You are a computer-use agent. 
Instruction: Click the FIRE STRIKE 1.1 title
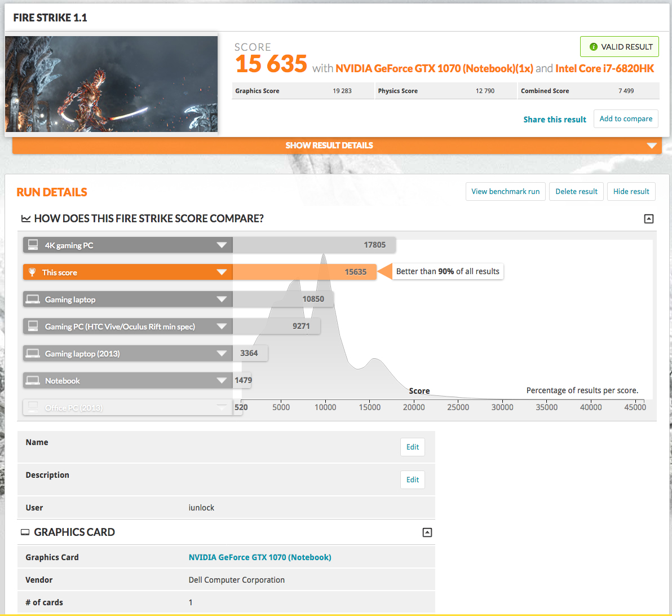coord(50,17)
